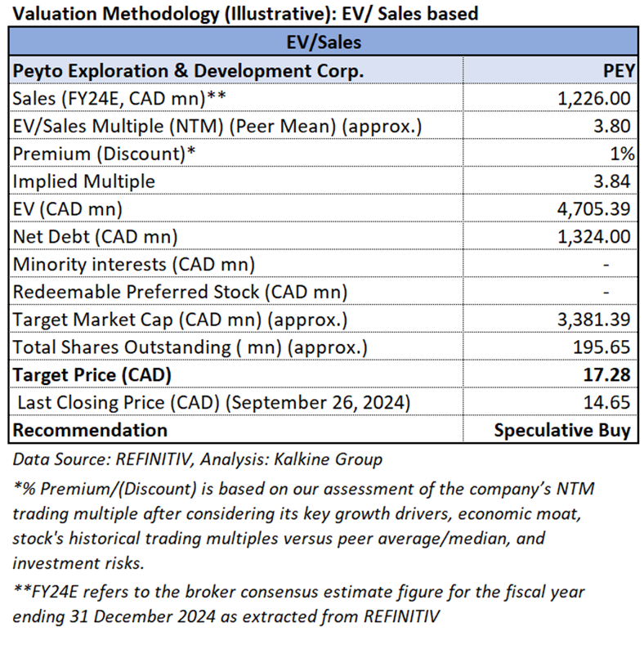The image size is (644, 649).
Task: Select the Implied Multiple value 3.84
Action: coord(614,181)
